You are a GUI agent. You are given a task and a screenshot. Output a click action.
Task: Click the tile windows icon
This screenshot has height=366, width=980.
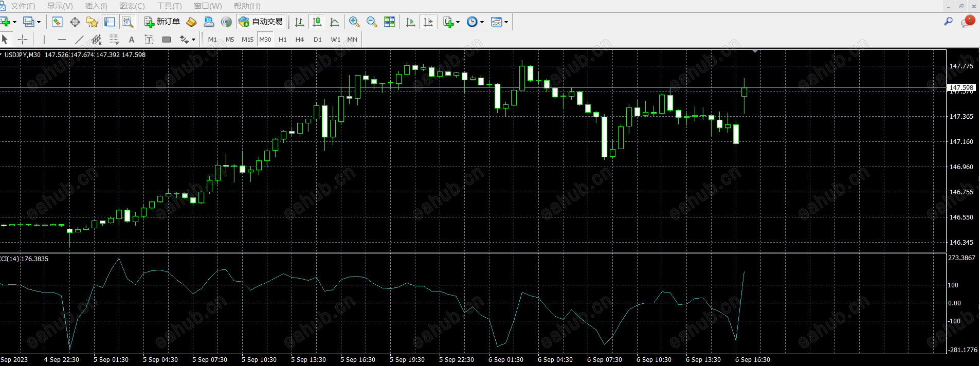(x=390, y=22)
